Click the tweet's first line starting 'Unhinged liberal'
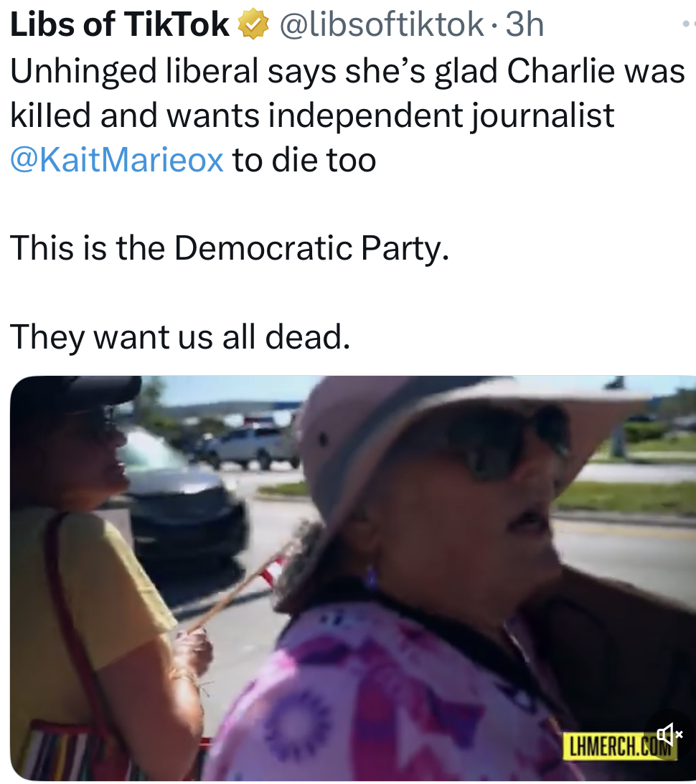 point(347,72)
